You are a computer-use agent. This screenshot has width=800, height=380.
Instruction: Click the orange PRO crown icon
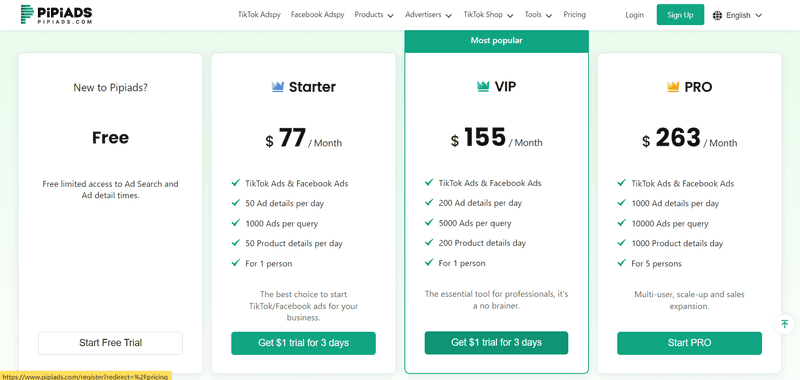point(673,87)
